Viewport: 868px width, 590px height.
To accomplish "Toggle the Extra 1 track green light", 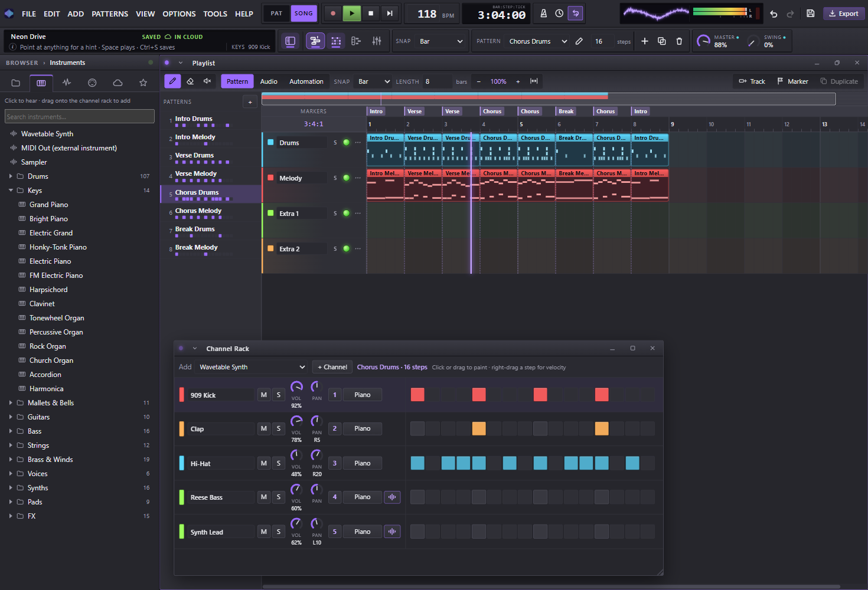I will tap(346, 213).
